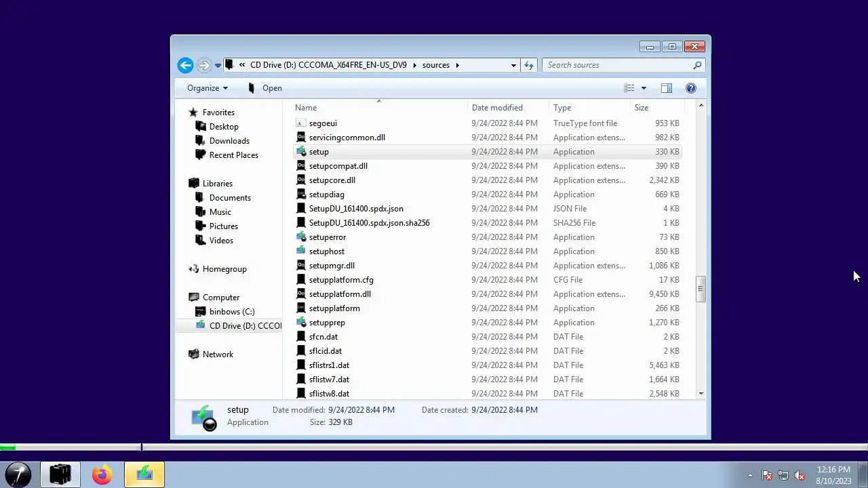This screenshot has height=488, width=868.
Task: Click the setupmgr.dll file icon
Action: point(302,266)
